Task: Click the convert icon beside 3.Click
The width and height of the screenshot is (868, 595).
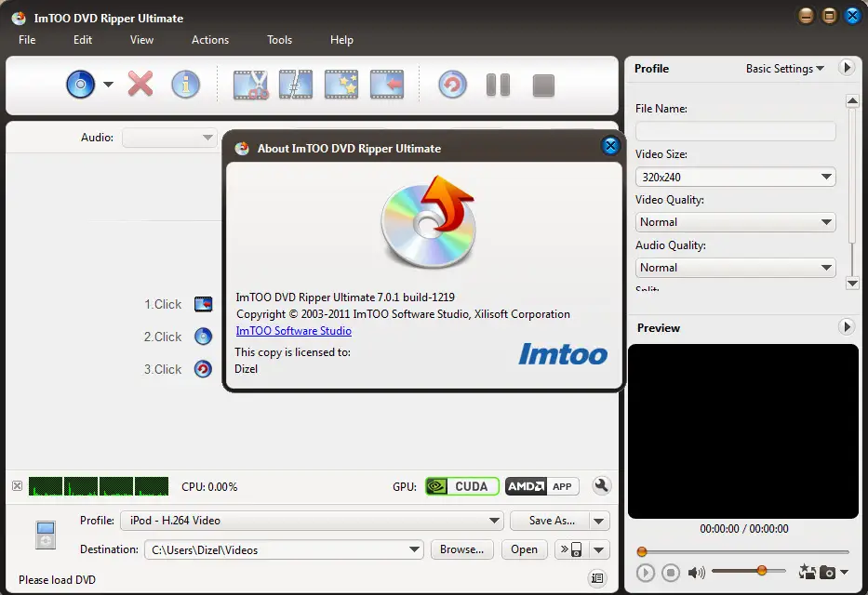Action: [203, 369]
